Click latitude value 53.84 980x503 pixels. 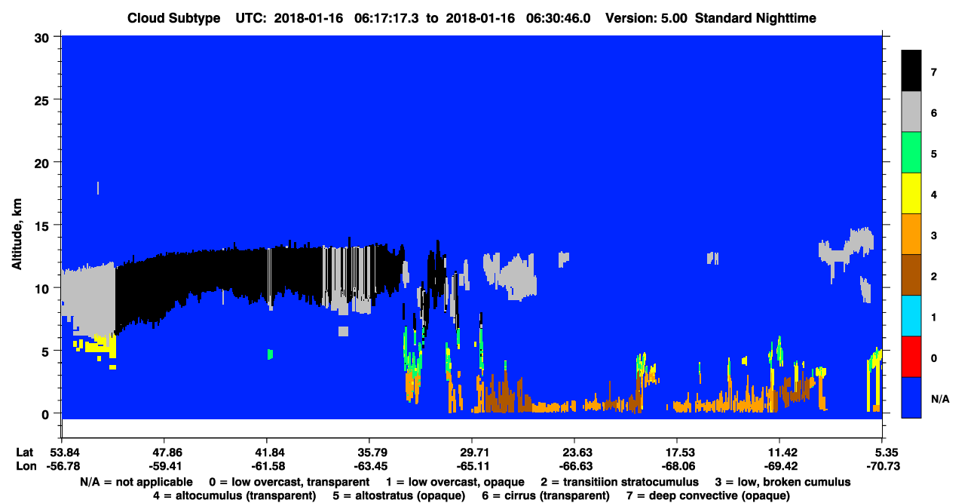pos(62,452)
